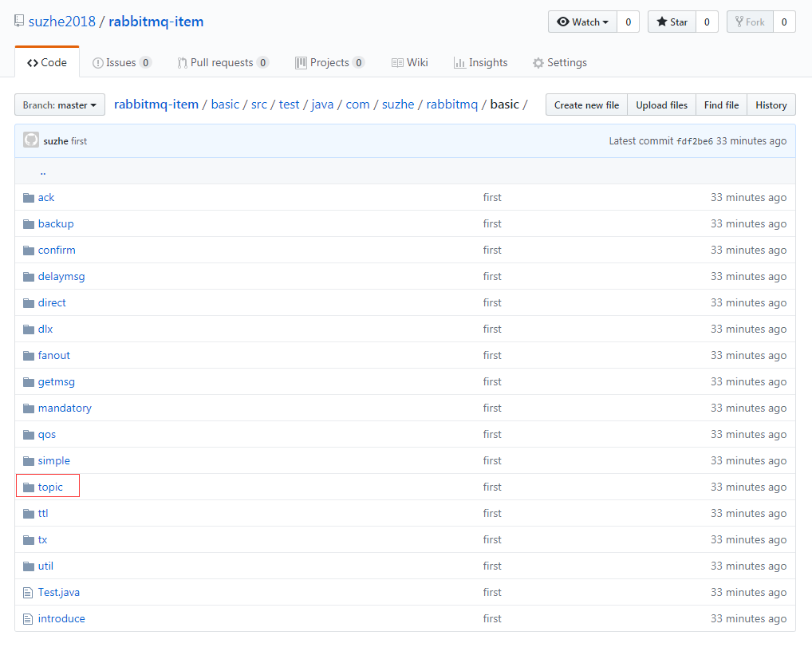Go to test in breadcrumb path
The height and width of the screenshot is (659, 812).
pos(289,105)
